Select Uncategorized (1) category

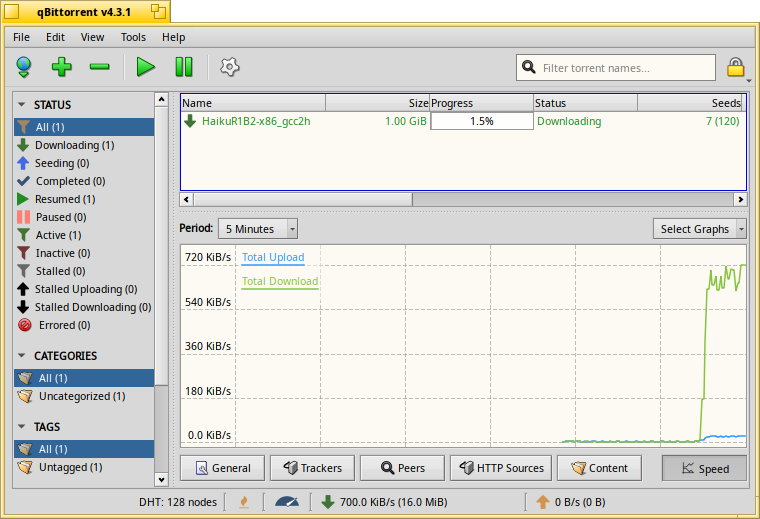tap(84, 396)
